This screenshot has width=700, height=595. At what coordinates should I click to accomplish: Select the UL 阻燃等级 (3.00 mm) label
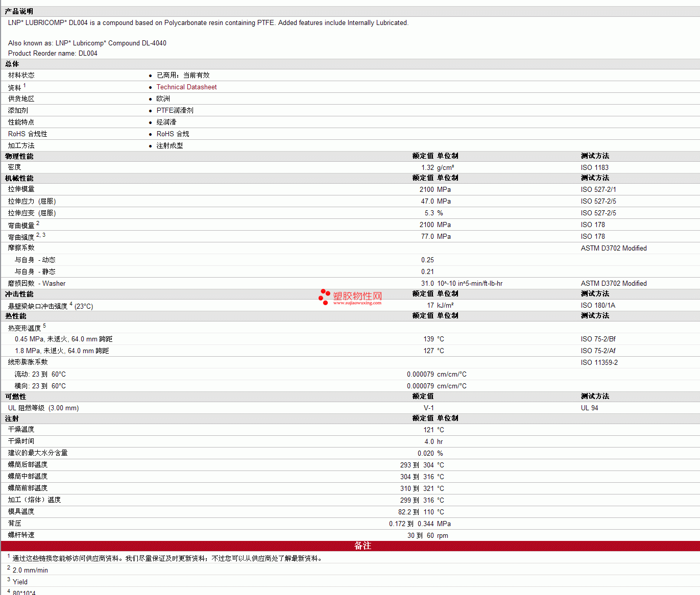[43, 408]
